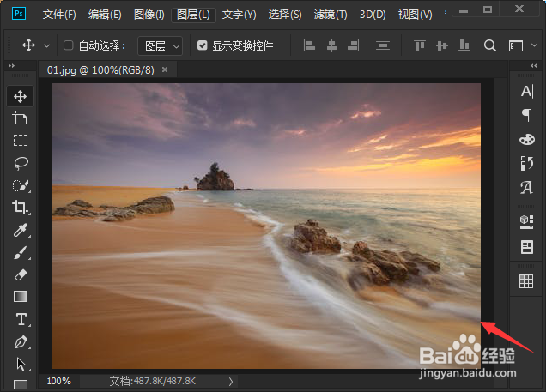The height and width of the screenshot is (392, 546).
Task: Open workspace switcher icon
Action: point(516,46)
